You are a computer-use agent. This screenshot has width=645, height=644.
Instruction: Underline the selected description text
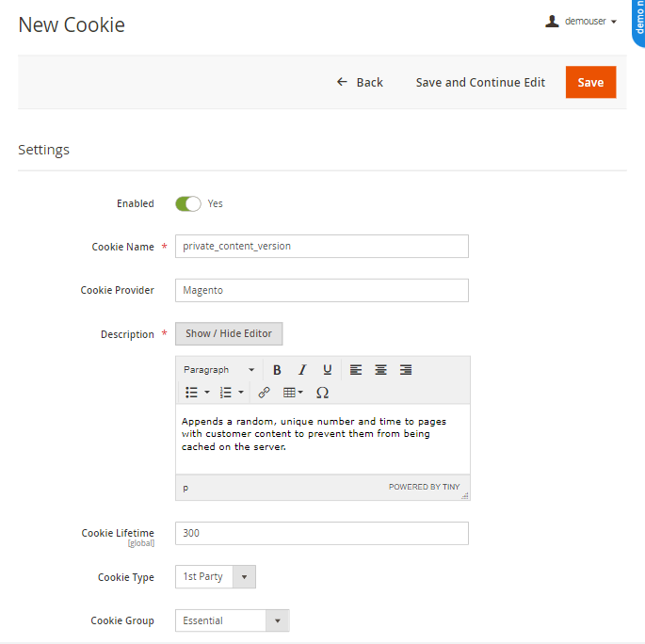coord(328,370)
